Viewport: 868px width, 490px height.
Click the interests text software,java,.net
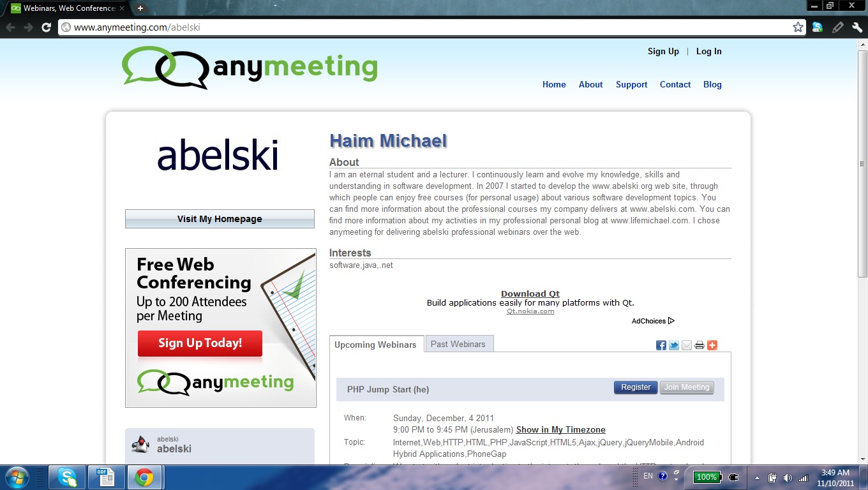[x=361, y=265]
